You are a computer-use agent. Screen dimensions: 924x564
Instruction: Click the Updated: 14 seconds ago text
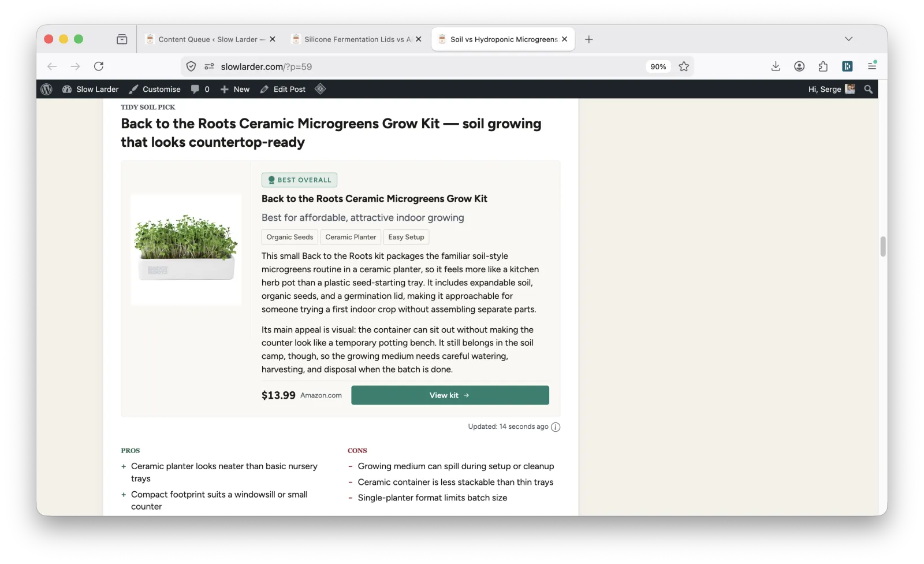(x=508, y=426)
